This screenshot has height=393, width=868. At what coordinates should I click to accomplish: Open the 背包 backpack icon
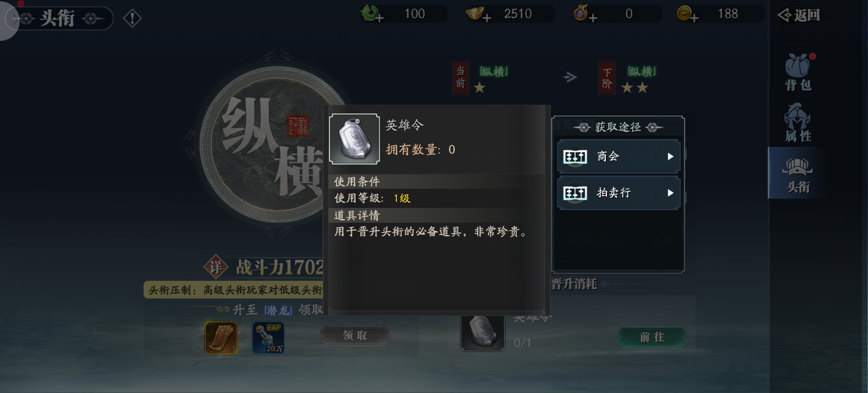tap(798, 72)
